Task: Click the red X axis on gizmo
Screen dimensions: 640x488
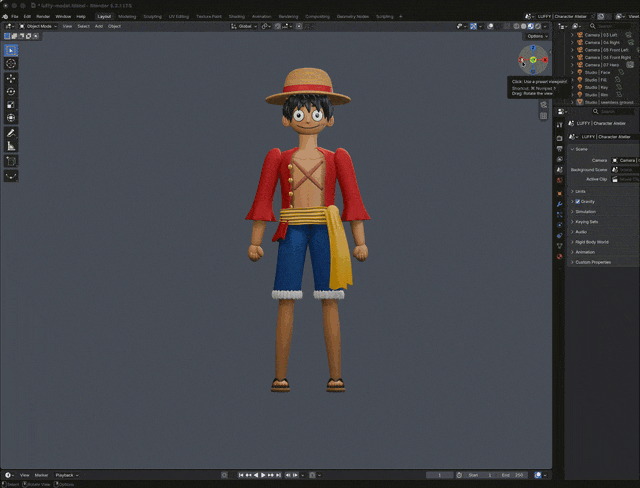Action: (545, 60)
